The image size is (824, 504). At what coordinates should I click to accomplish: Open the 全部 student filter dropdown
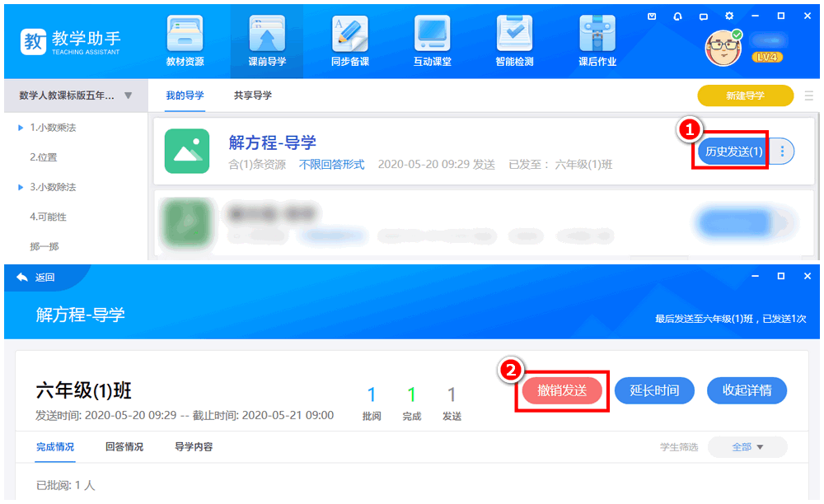click(x=747, y=446)
